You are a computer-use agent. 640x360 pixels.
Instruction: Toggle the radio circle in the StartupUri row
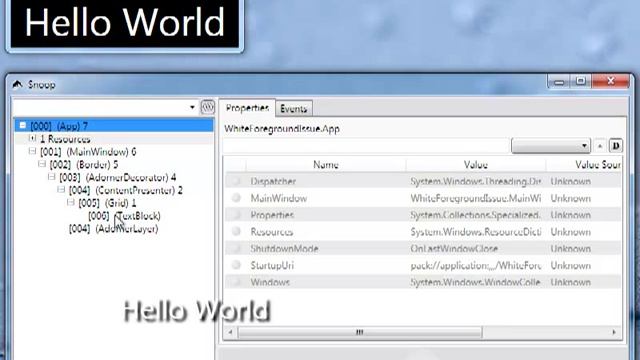(236, 265)
